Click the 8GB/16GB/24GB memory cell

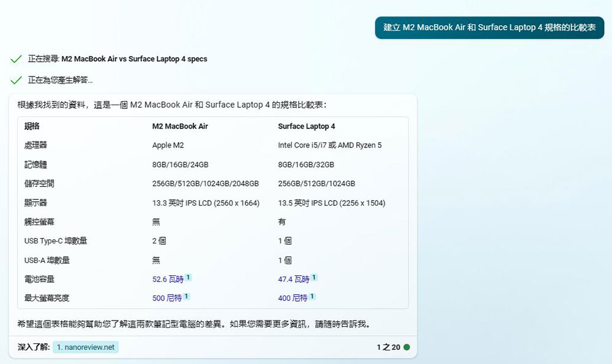pos(181,165)
